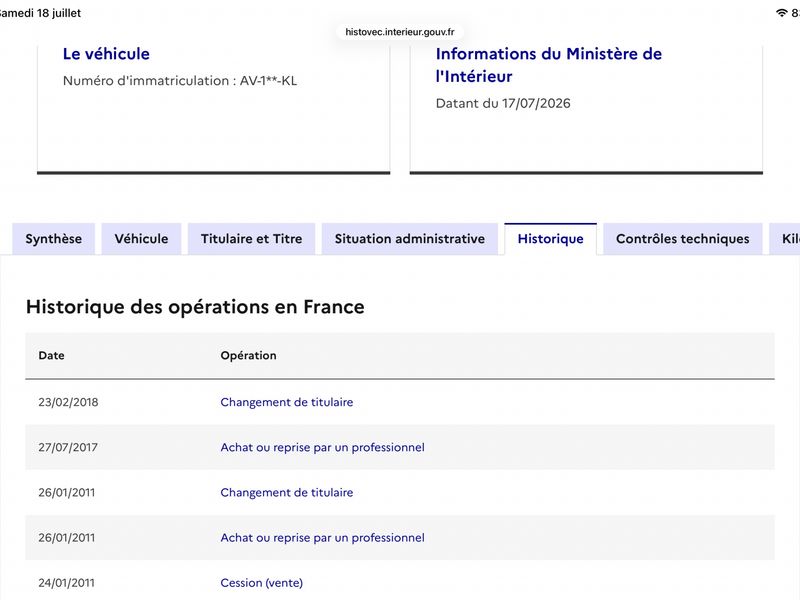800x600 pixels.
Task: Go to the Contrôles techniques tab
Action: pyautogui.click(x=683, y=239)
